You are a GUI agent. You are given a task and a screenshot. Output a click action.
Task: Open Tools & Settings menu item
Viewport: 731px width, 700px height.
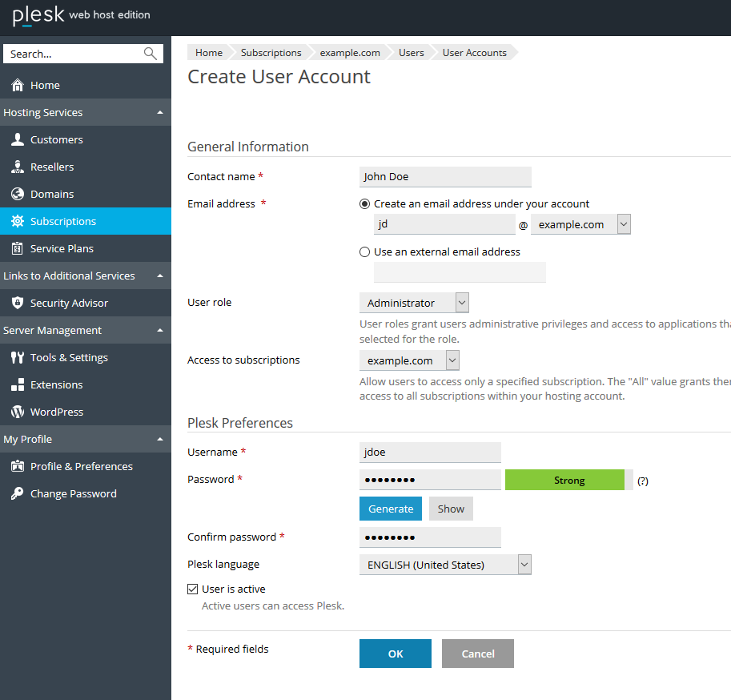point(69,357)
